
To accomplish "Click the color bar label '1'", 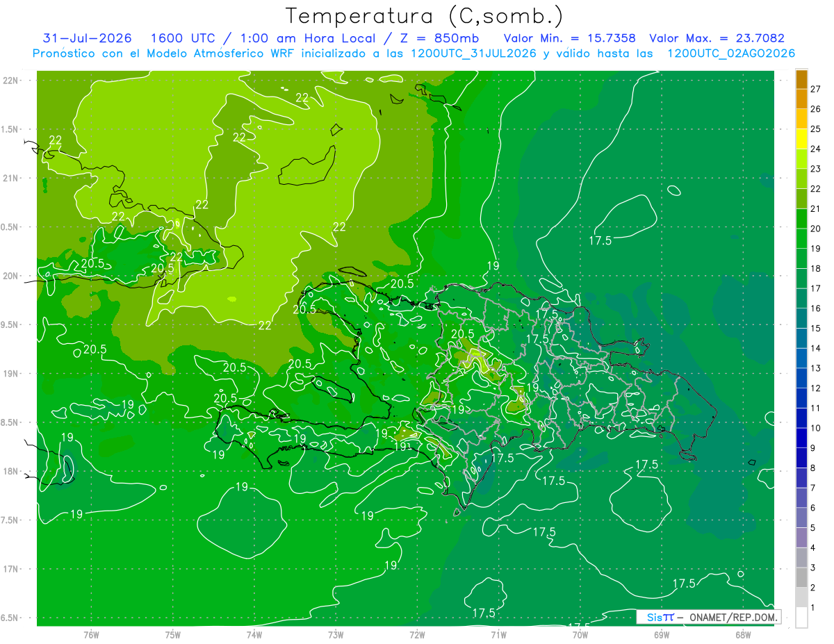I will pos(813,608).
